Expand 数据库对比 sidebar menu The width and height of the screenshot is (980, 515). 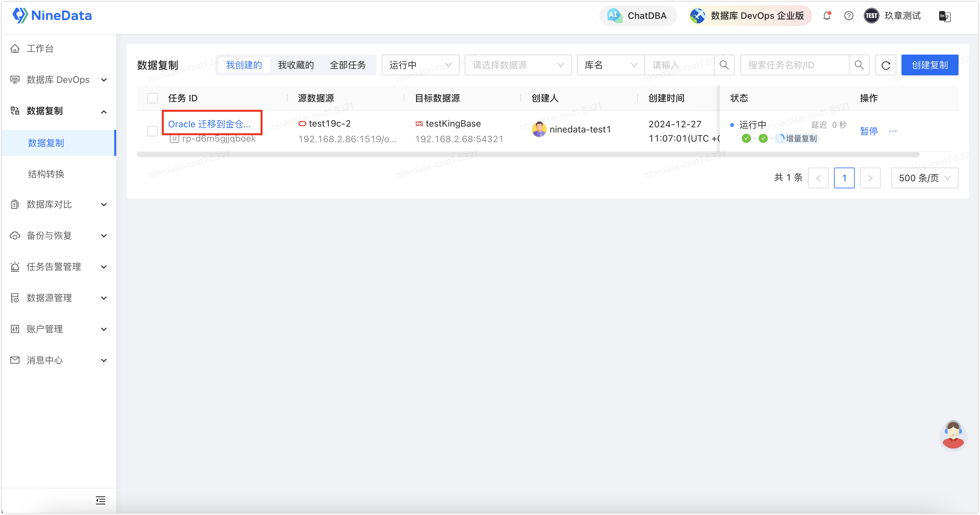(59, 204)
